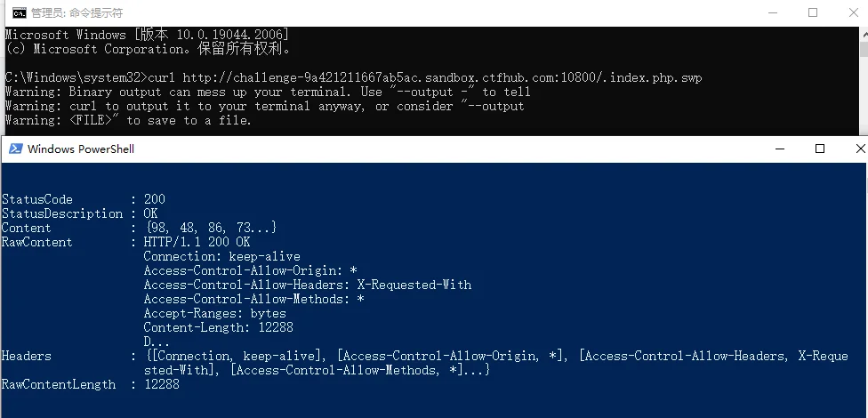Close the Command Prompt window
The height and width of the screenshot is (418, 868).
click(850, 12)
